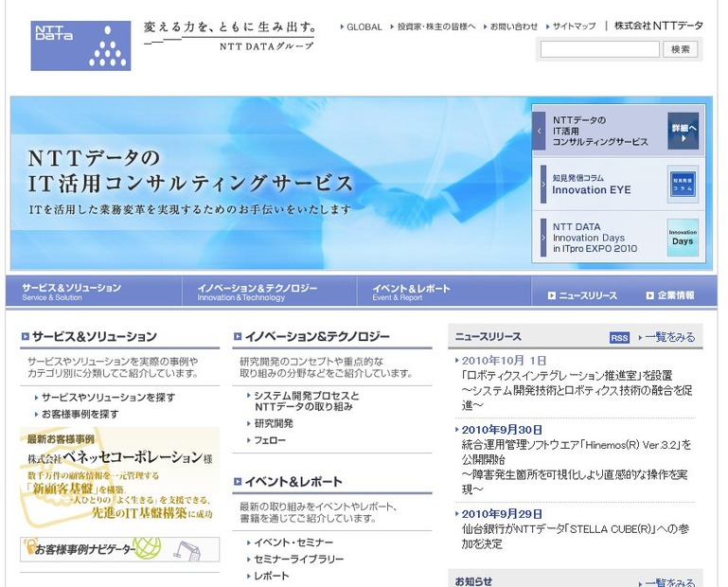728x587 pixels.
Task: Open ニュースリリース in navigation bar
Action: point(582,295)
